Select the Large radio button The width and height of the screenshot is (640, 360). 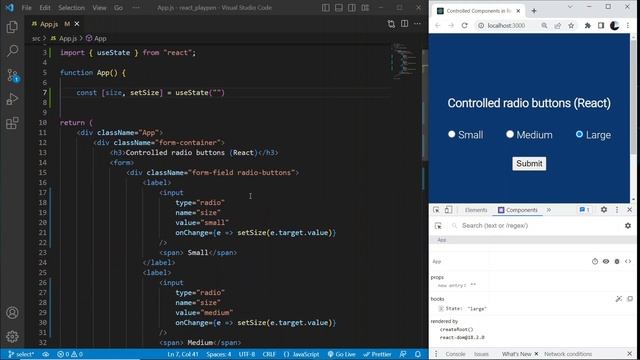coord(579,134)
